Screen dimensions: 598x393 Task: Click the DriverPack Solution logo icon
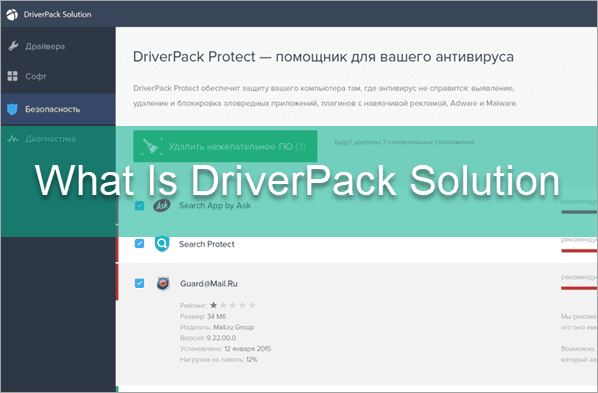tap(12, 14)
